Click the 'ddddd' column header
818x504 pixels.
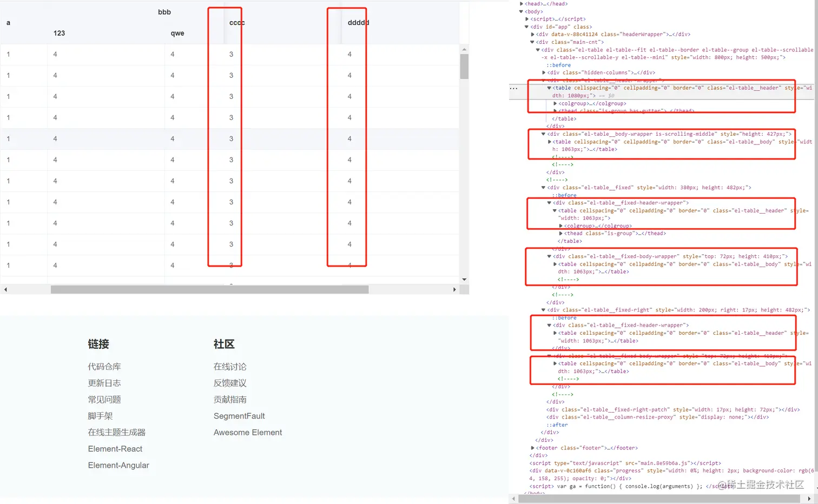pyautogui.click(x=358, y=23)
